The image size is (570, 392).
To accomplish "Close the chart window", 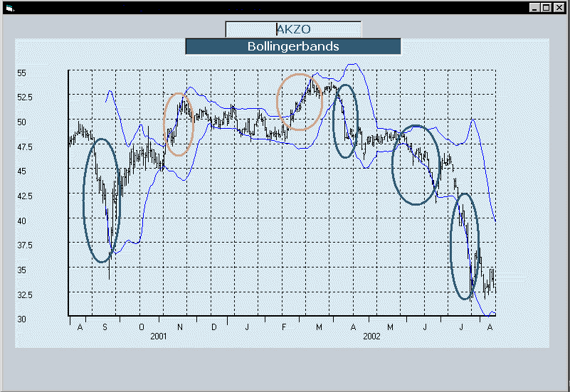I will point(559,8).
